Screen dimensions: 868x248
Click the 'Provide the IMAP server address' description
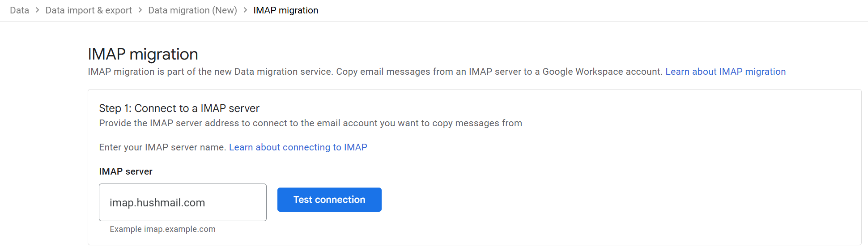pos(311,123)
